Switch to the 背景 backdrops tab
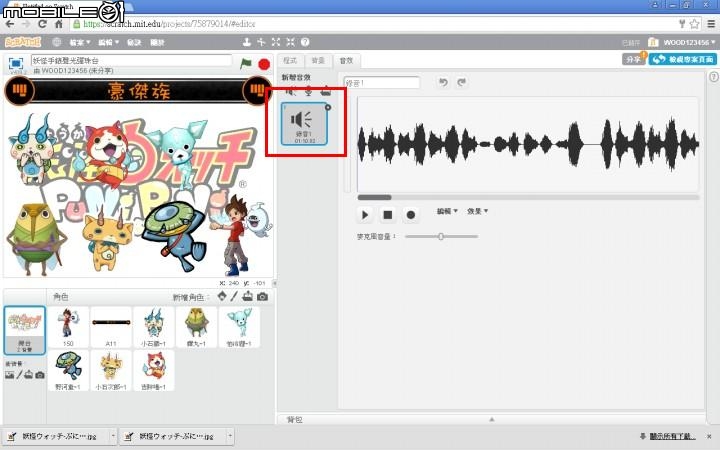Image resolution: width=720 pixels, height=450 pixels. pos(318,61)
